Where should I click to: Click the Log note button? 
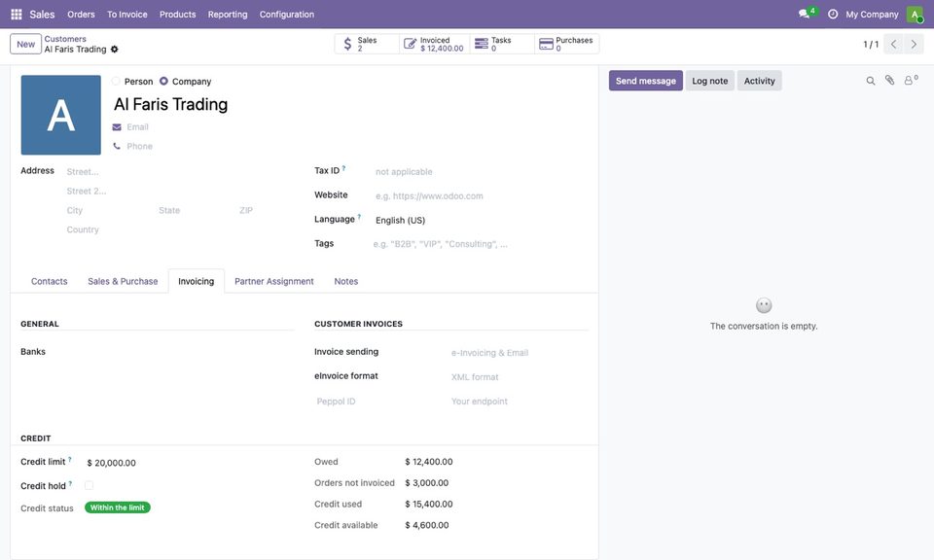(x=710, y=81)
